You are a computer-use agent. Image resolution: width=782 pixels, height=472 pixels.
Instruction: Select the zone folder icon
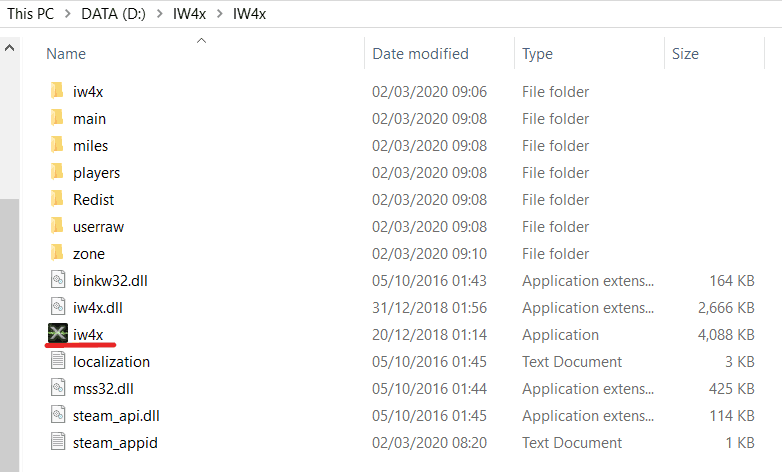57,252
